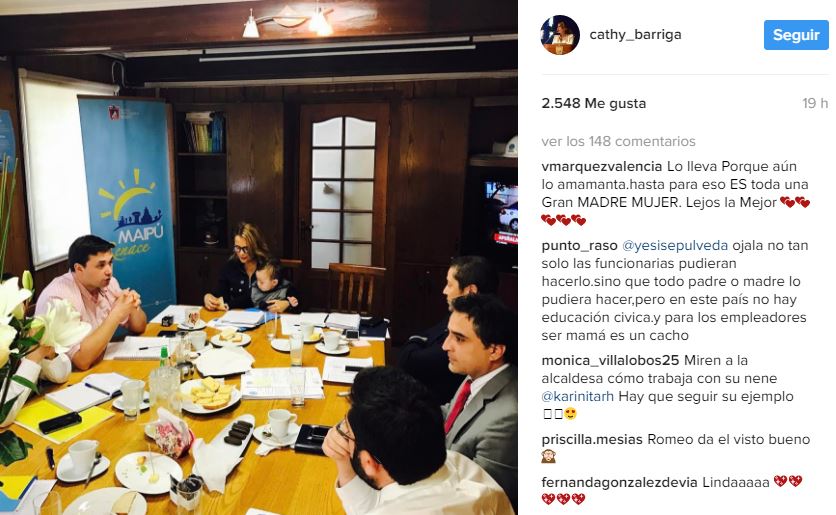Open the @yesisepulveda mention
The width and height of the screenshot is (836, 515).
(x=675, y=246)
